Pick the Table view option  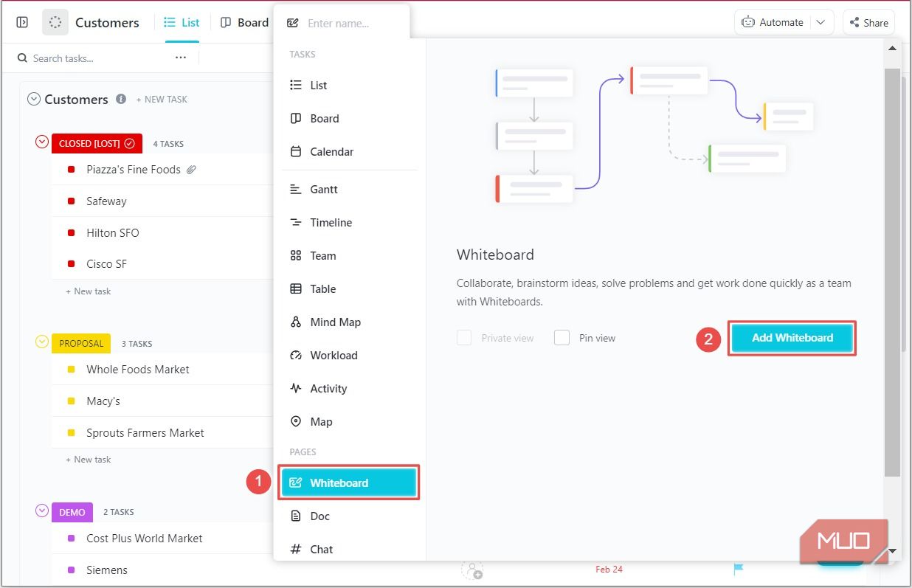pyautogui.click(x=350, y=288)
